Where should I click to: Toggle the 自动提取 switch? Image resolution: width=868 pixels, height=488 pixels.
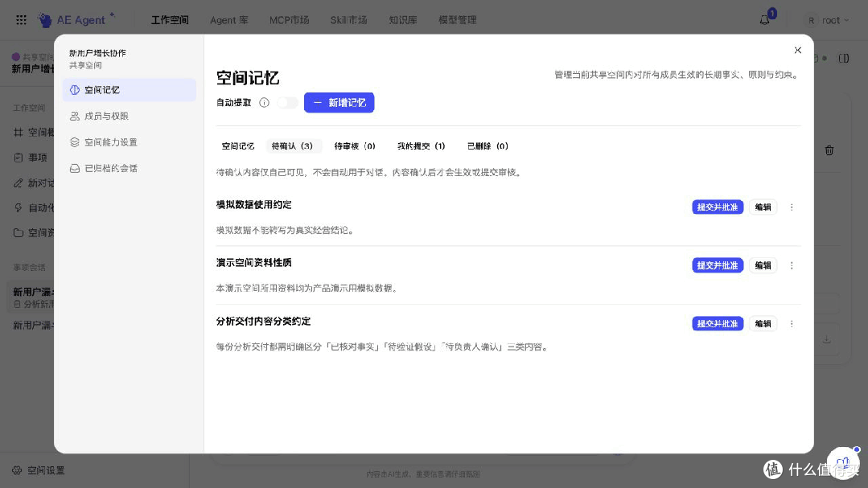287,102
